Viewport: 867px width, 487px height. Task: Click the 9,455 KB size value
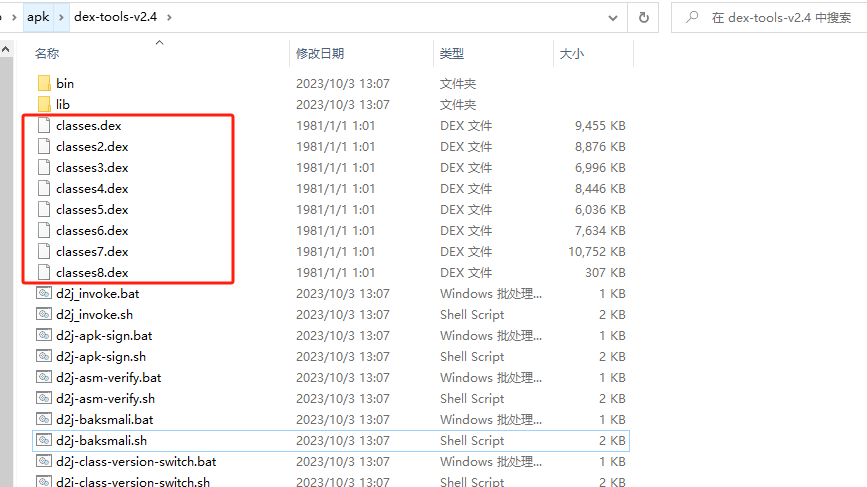point(600,125)
